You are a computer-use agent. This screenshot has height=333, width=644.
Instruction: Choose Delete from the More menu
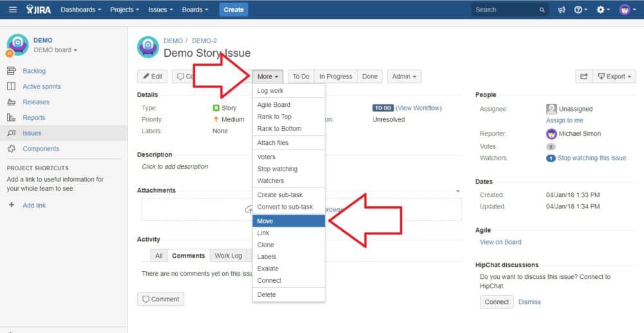tap(289, 295)
